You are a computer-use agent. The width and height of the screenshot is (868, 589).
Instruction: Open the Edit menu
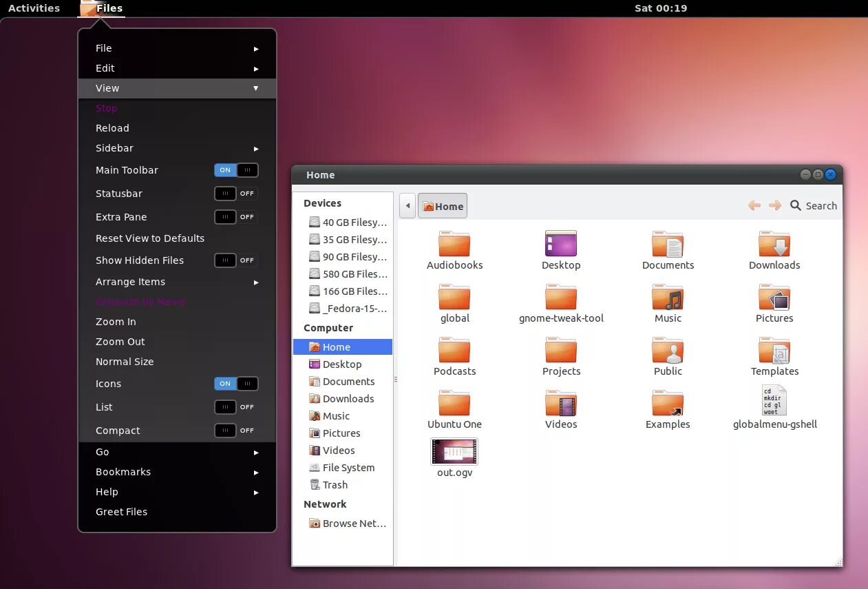tap(105, 68)
